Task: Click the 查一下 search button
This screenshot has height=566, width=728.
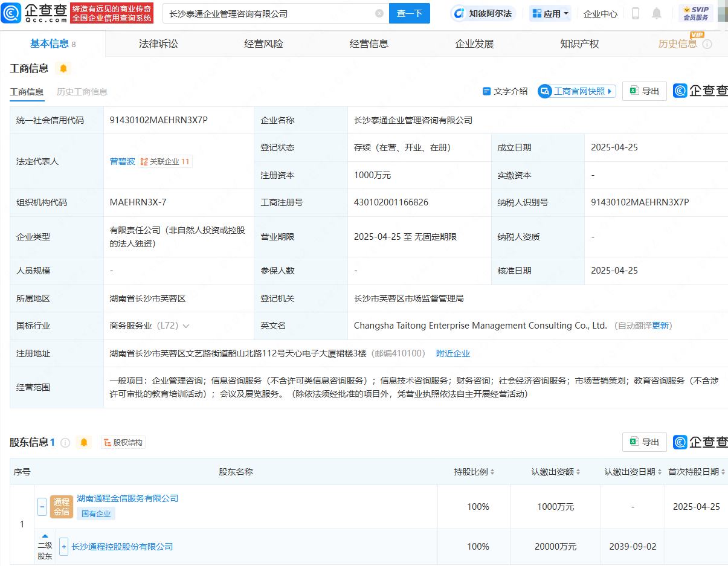Action: [x=410, y=13]
